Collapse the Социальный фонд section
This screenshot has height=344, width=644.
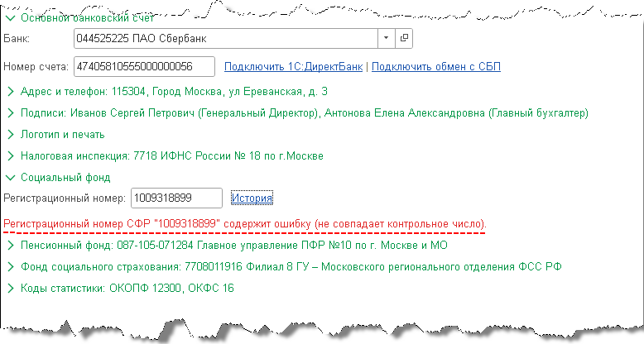coord(58,177)
